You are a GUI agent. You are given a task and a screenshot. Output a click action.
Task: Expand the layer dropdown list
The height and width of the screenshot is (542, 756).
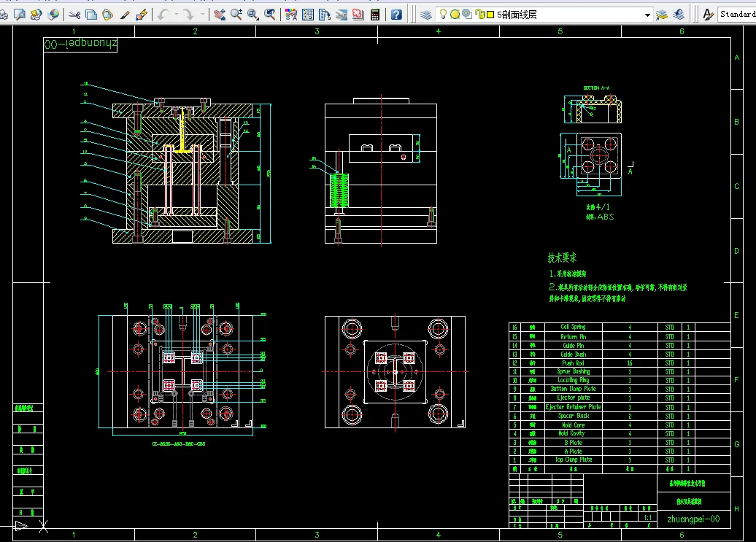click(647, 14)
